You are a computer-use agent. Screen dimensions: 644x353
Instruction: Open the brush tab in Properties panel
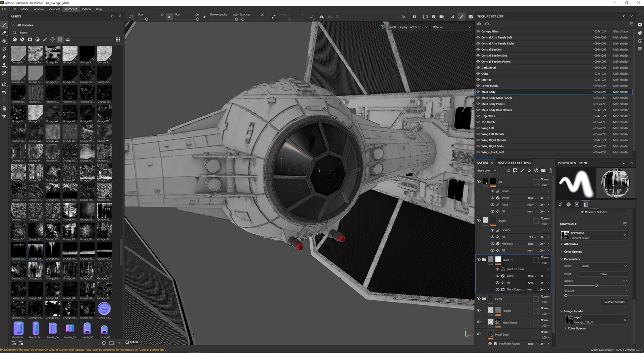pyautogui.click(x=560, y=204)
